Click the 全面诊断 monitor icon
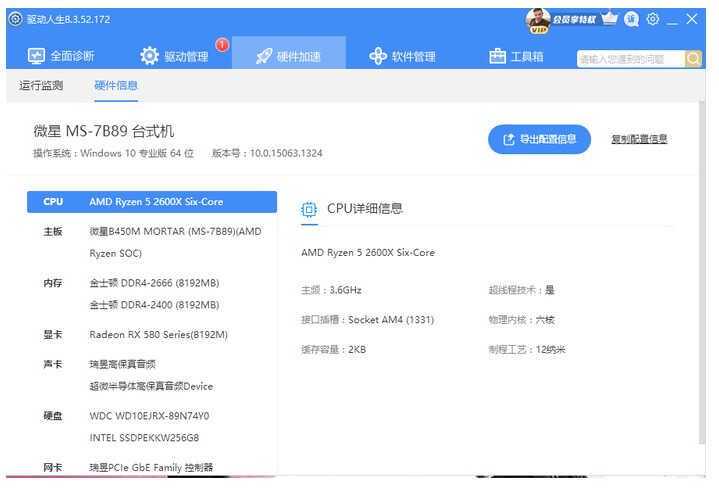 [x=36, y=56]
